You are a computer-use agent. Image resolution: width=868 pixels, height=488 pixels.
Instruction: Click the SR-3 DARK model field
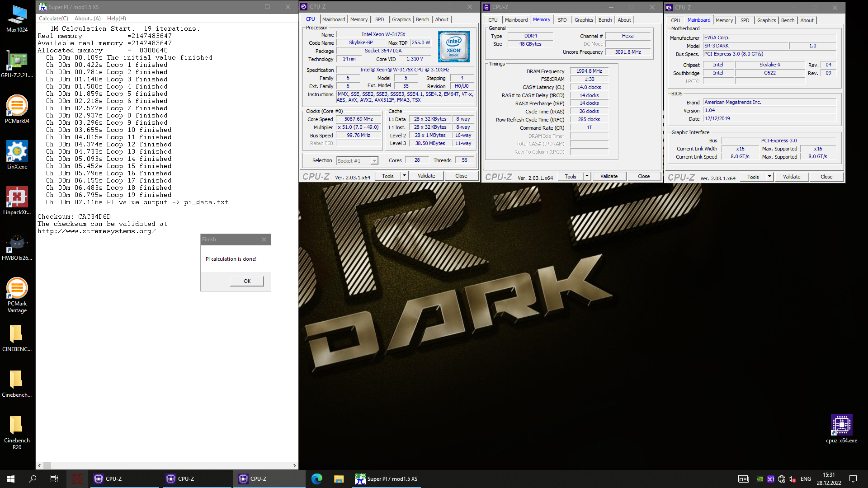pyautogui.click(x=745, y=46)
